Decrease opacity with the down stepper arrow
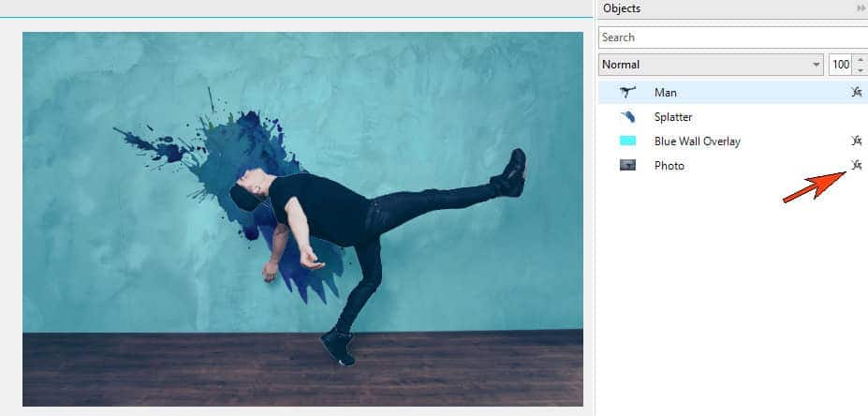 coord(860,70)
